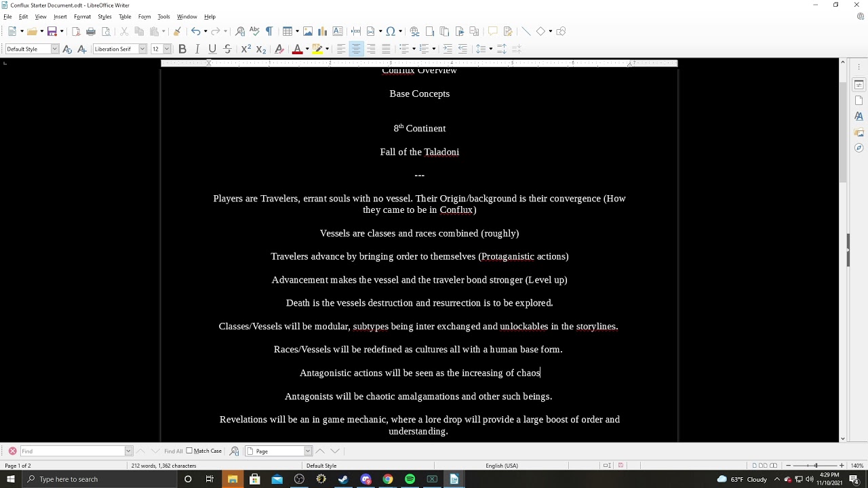
Task: Open the Edit menu
Action: click(23, 16)
